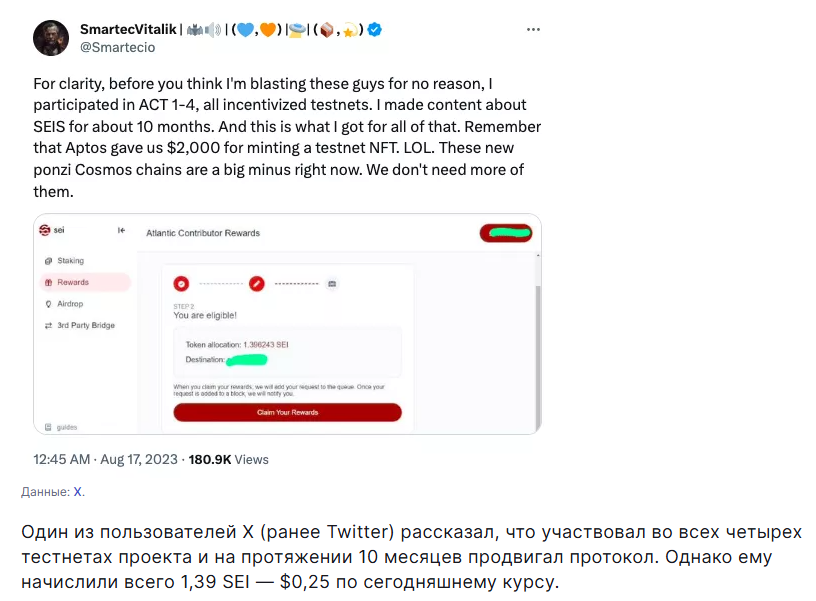816x601 pixels.
Task: Select Rewards sidebar item
Action: tap(73, 282)
